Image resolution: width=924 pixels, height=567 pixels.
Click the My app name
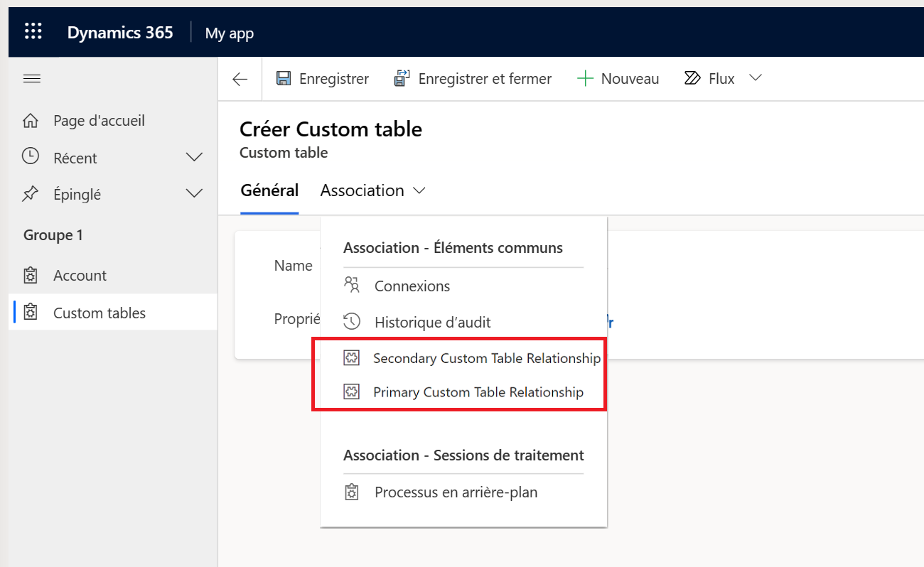pos(229,33)
